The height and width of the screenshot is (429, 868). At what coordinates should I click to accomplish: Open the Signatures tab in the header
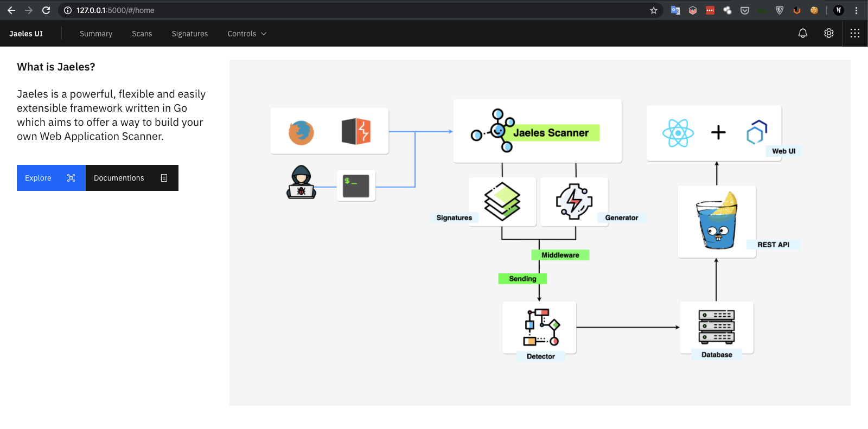tap(190, 34)
